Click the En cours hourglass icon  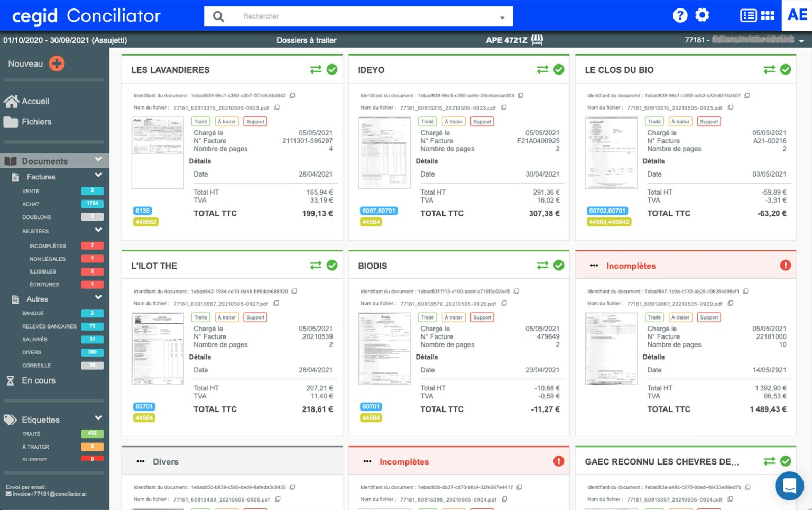[x=11, y=380]
